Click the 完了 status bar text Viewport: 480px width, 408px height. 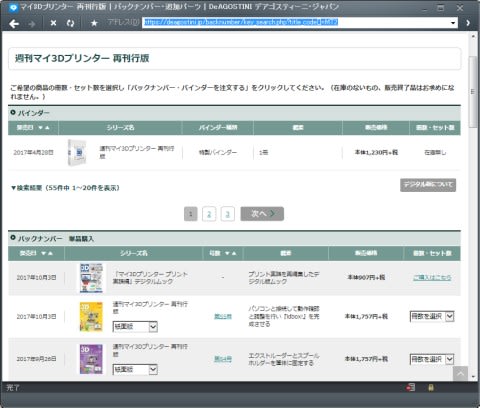tap(13, 388)
